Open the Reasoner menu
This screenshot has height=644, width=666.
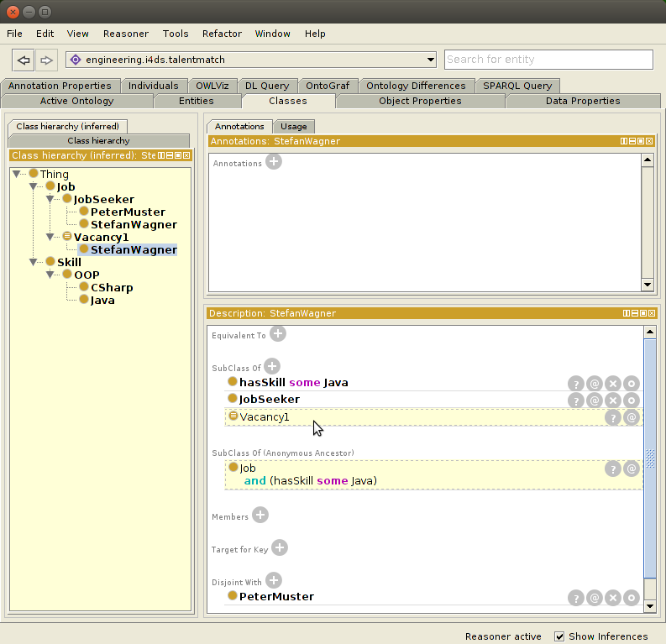(125, 34)
